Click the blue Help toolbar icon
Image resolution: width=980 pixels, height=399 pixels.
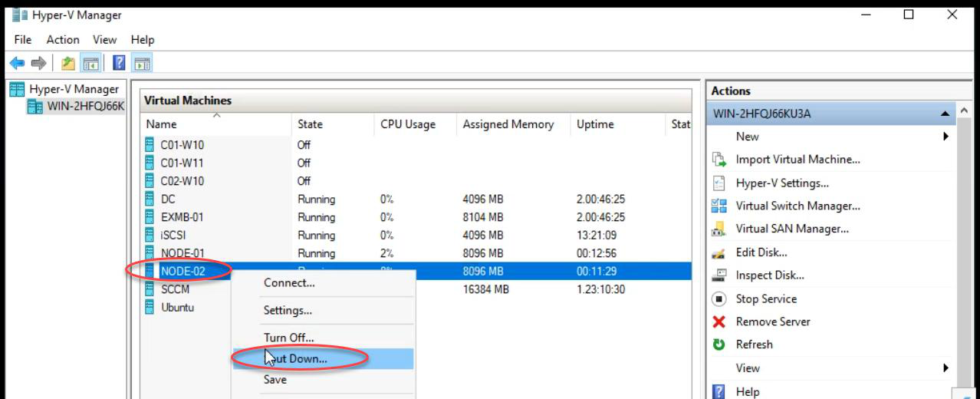119,63
